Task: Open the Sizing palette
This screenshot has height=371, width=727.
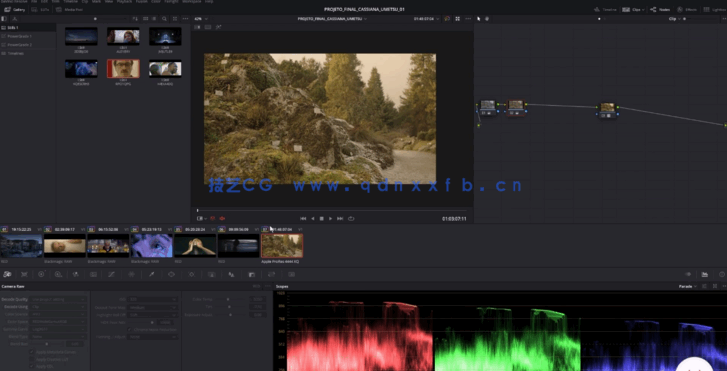Action: [x=272, y=274]
